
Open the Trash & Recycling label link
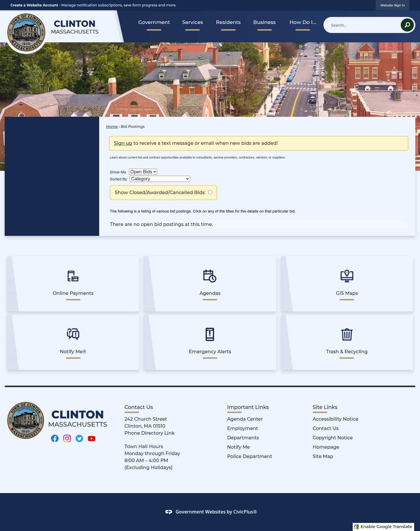click(347, 351)
